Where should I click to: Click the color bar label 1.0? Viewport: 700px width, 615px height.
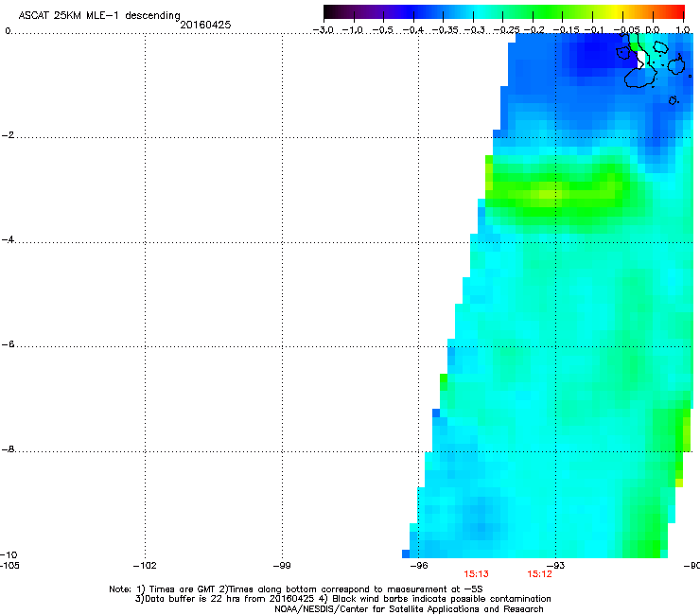point(683,30)
